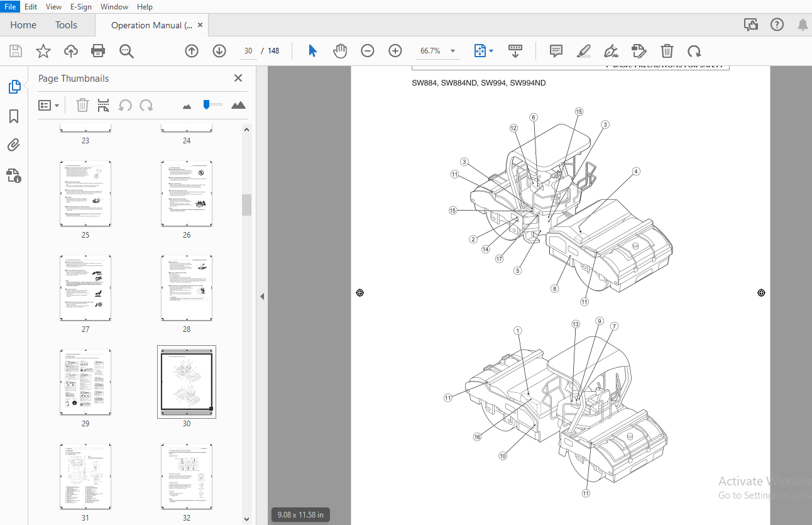Rotate thumbnails clockwise

pos(146,106)
